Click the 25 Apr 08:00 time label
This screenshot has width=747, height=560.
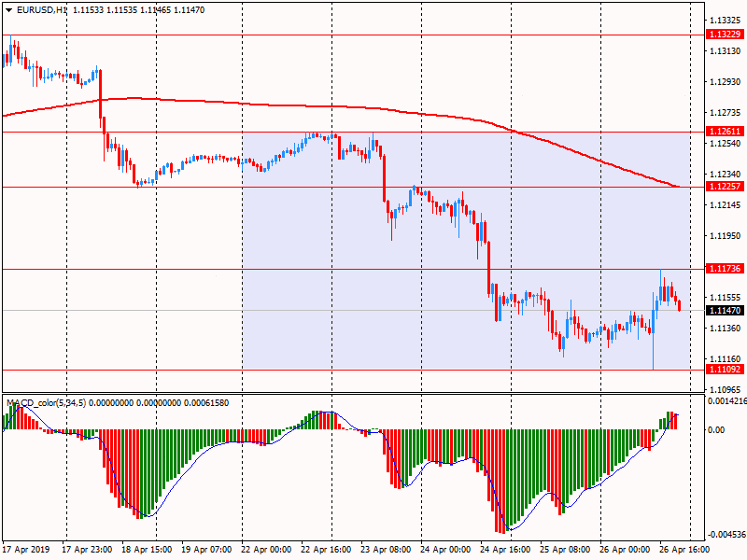[x=565, y=550]
